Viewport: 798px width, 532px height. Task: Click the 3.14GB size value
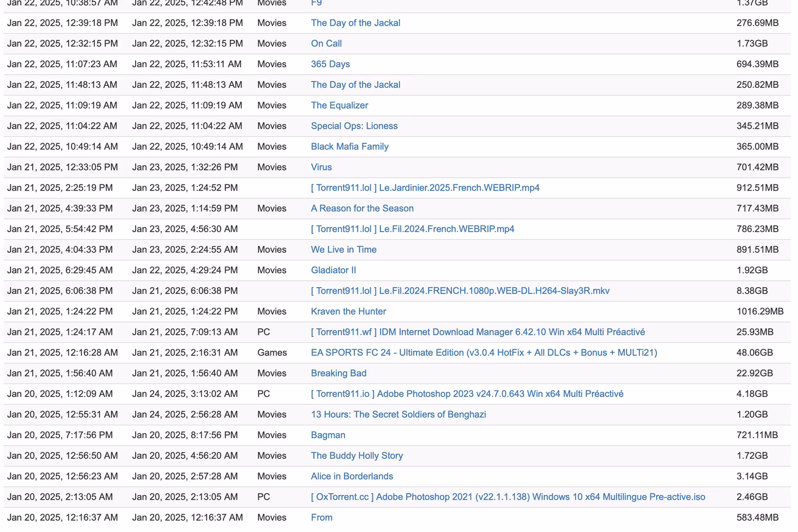752,476
